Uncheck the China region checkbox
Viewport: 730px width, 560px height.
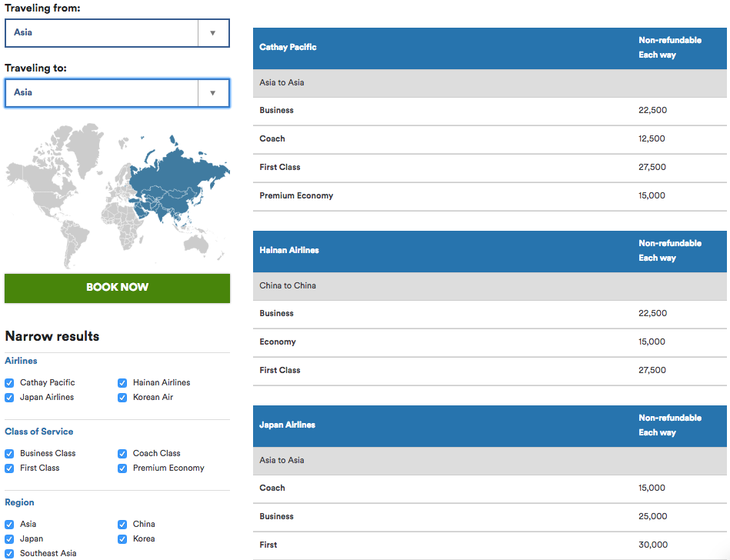coord(122,524)
